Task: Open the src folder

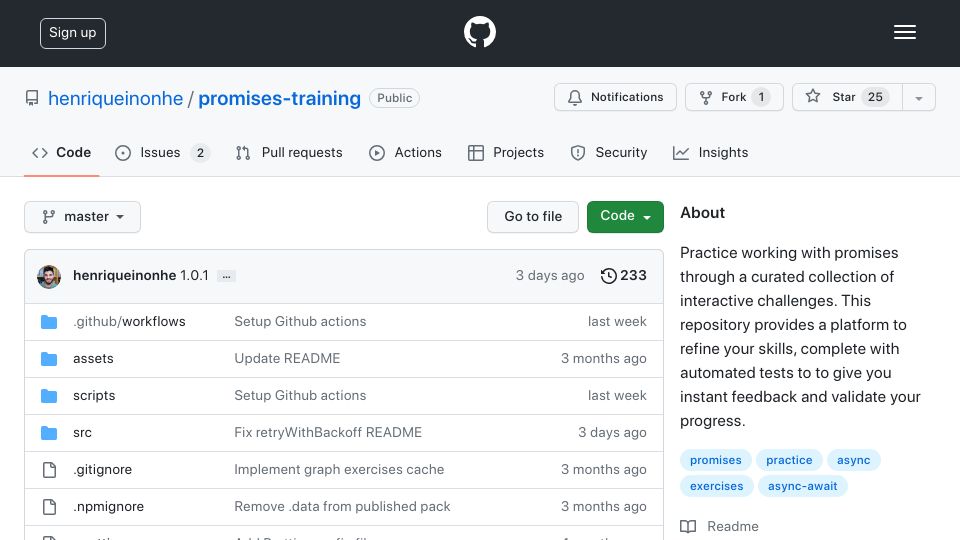Action: click(x=82, y=433)
